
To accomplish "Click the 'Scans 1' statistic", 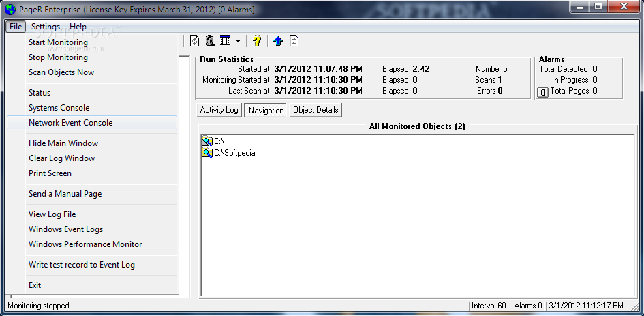I will pos(489,80).
